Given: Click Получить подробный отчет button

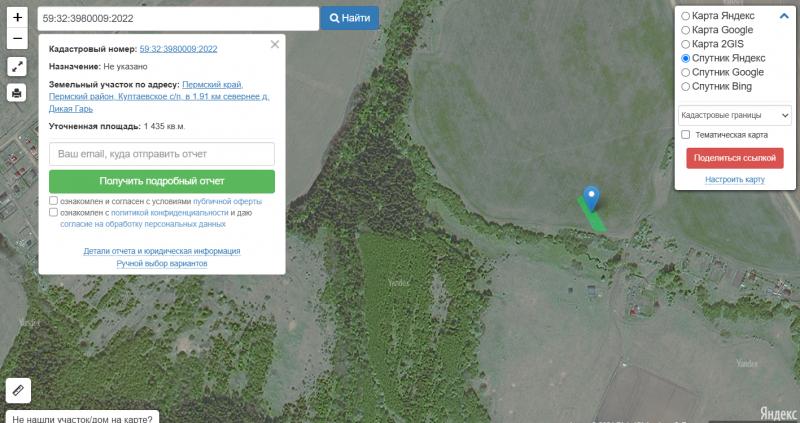Looking at the screenshot, I should 161,181.
